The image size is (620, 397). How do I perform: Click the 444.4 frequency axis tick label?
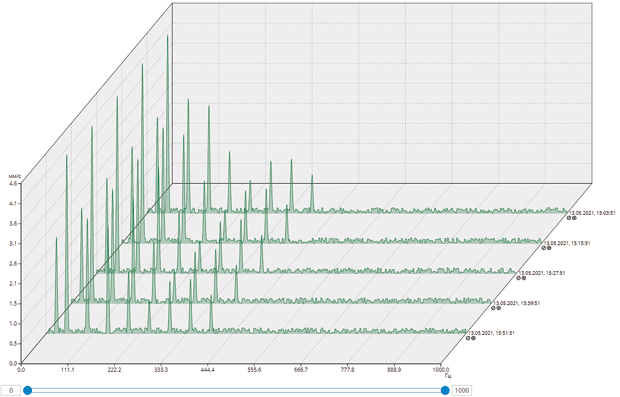pos(208,370)
